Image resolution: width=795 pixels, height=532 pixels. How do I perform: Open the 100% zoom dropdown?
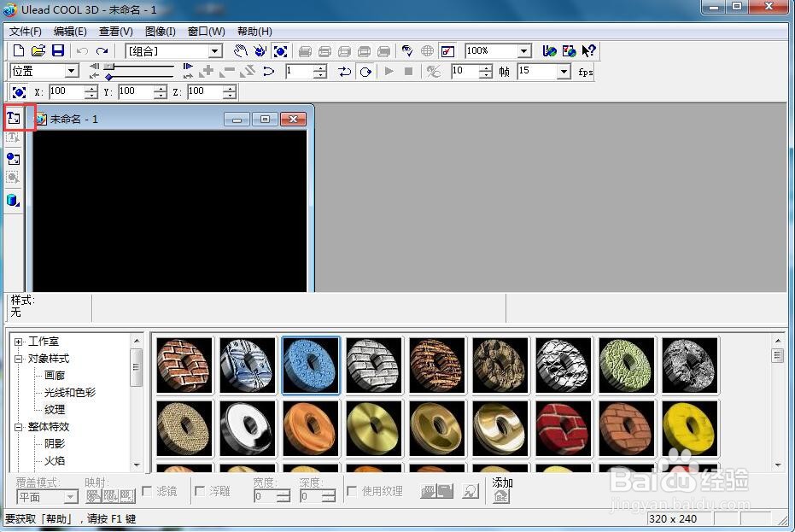[x=524, y=50]
